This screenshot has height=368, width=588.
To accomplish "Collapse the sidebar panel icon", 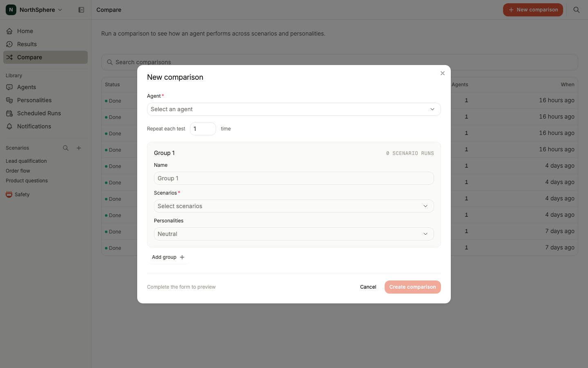I will point(81,10).
